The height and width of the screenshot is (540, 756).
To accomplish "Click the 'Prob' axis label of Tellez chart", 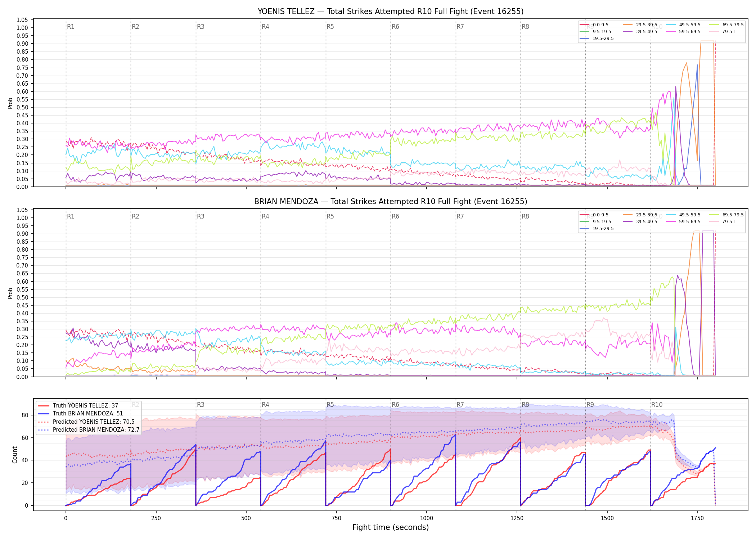I will (10, 103).
